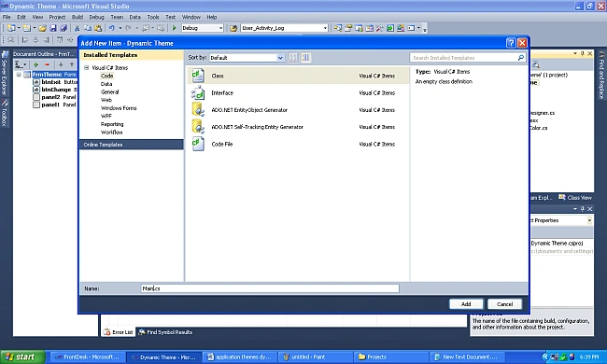Image resolution: width=607 pixels, height=364 pixels.
Task: Click the Redo arrow icon
Action: 128,28
